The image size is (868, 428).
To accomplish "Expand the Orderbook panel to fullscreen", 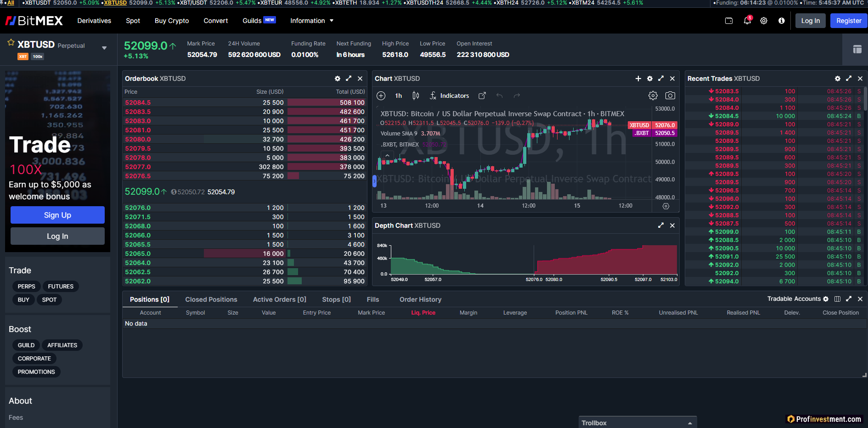I will [x=349, y=79].
